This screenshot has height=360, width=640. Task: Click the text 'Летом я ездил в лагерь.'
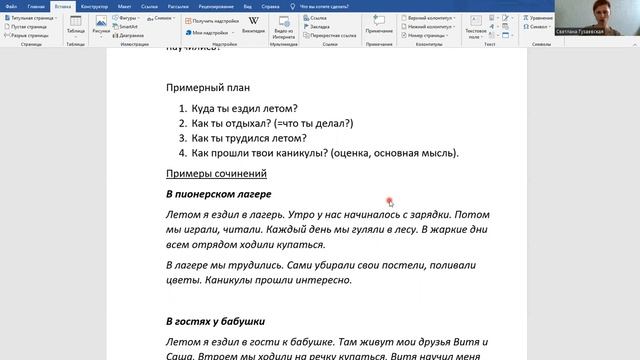coord(225,215)
